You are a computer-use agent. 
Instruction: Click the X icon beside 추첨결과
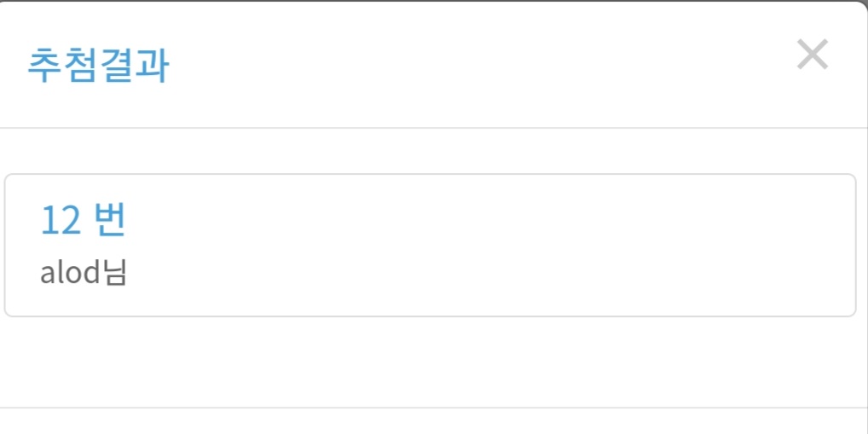pyautogui.click(x=812, y=55)
